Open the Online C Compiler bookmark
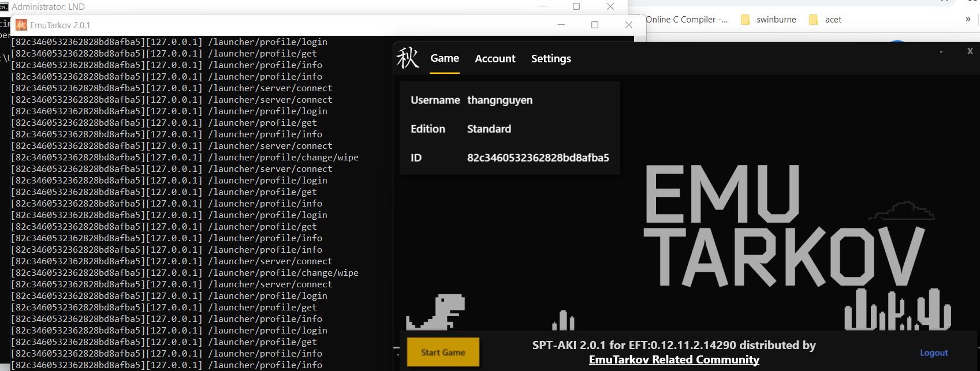Screen dimensions: 980x371 686,20
